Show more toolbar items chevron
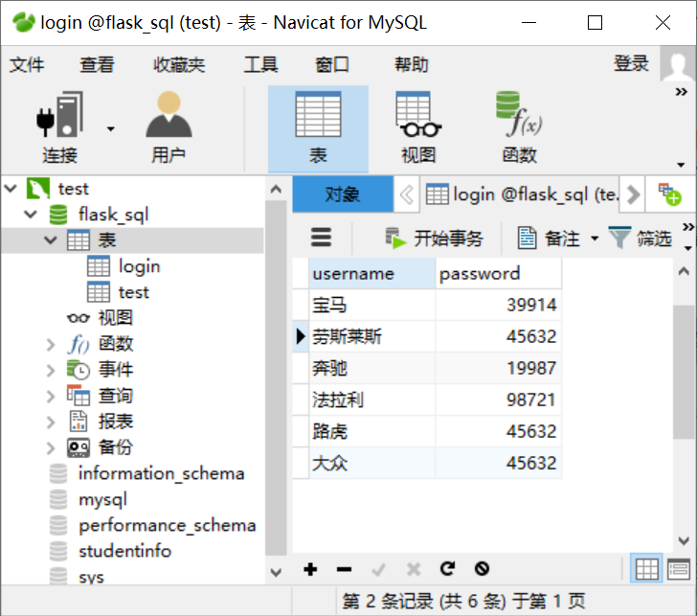 point(681,92)
